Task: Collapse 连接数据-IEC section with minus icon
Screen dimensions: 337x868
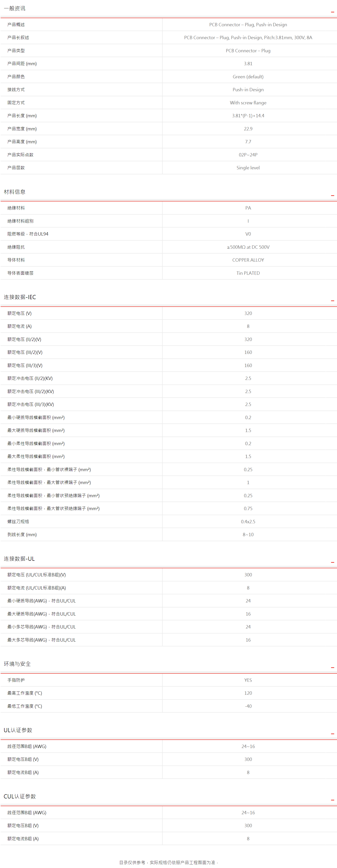Action: 332,301
